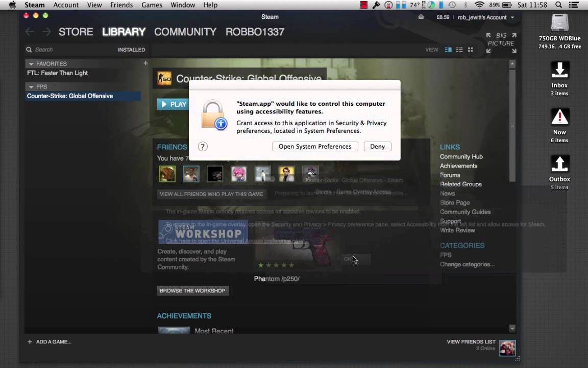Click the Deny button
Screen dimensions: 588x368
tap(378, 147)
